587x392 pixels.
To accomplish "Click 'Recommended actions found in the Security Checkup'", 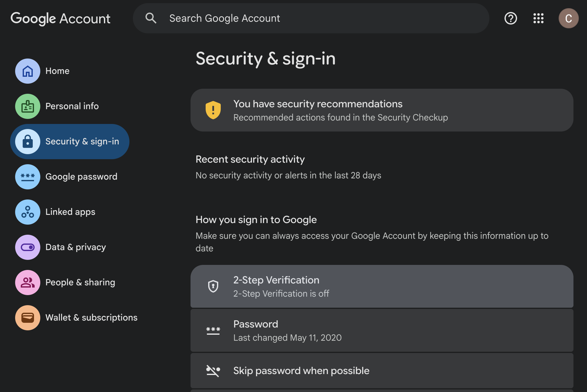I will coord(340,117).
